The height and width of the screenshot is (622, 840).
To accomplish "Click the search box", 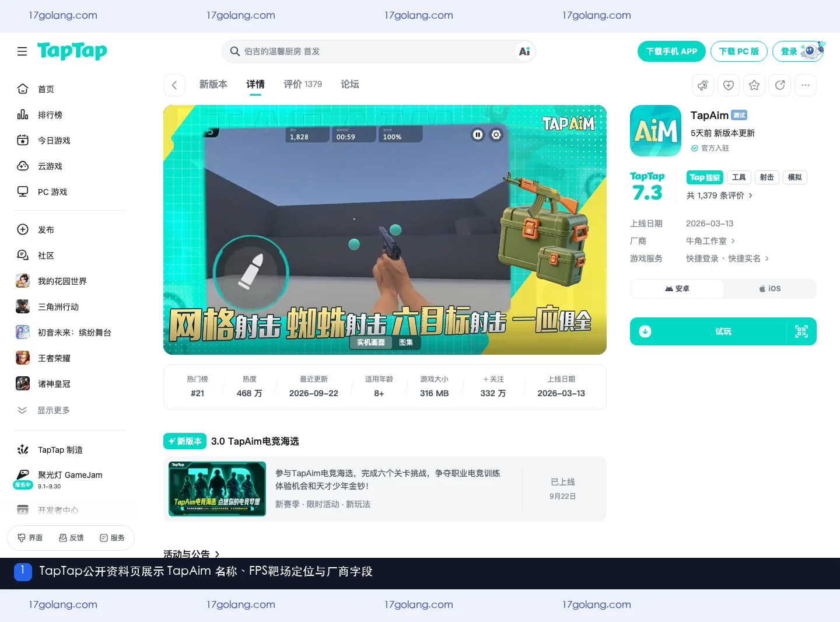I will (x=379, y=51).
